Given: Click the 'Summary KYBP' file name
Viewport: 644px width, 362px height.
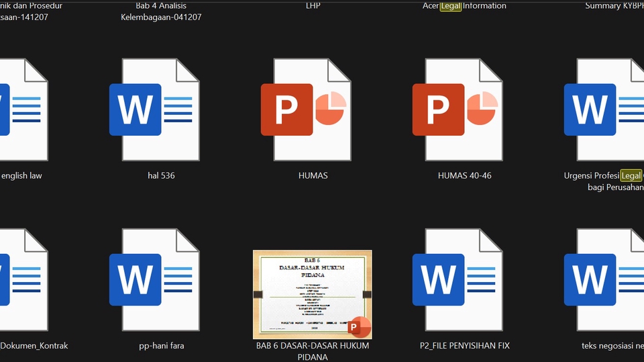Looking at the screenshot, I should (614, 6).
